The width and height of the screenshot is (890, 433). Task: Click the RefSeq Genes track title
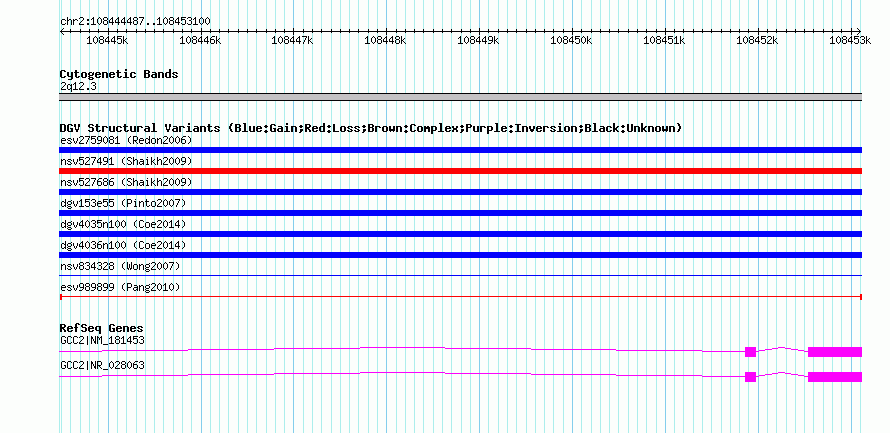pos(102,329)
